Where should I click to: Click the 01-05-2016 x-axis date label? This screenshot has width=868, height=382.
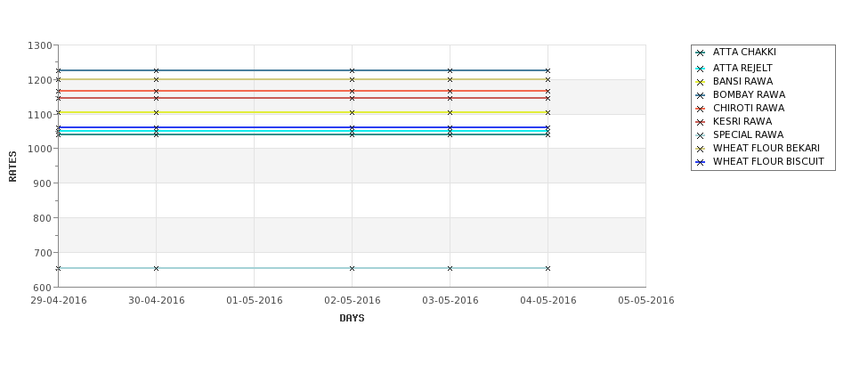[x=254, y=301]
